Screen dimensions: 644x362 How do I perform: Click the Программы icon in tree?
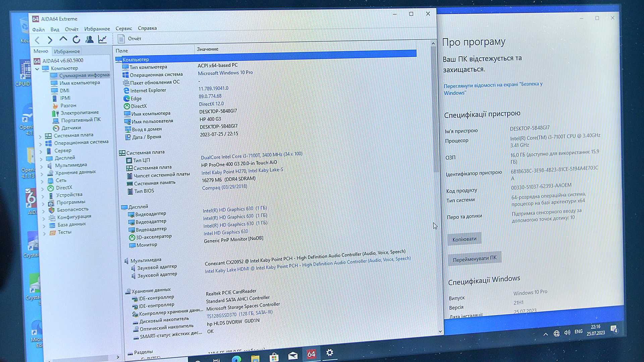coord(51,203)
